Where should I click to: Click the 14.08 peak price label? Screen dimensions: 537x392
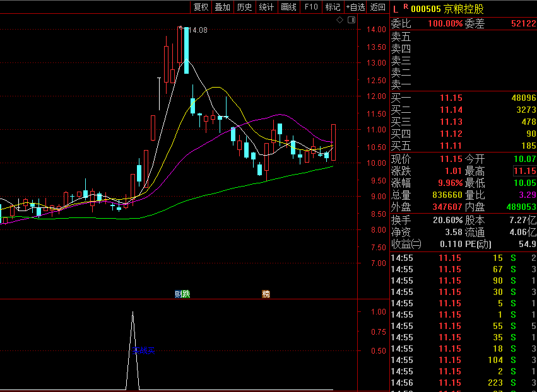198,30
